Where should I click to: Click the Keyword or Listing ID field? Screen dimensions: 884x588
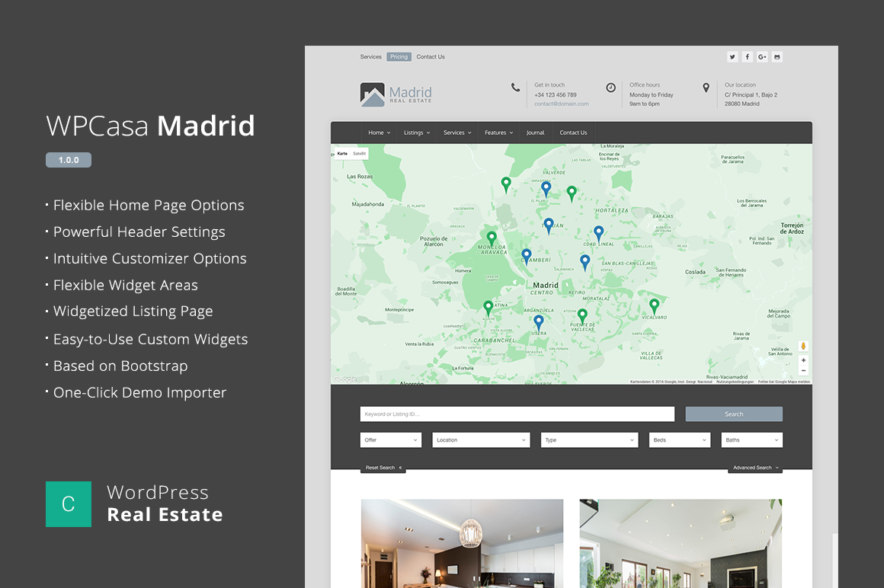(517, 414)
